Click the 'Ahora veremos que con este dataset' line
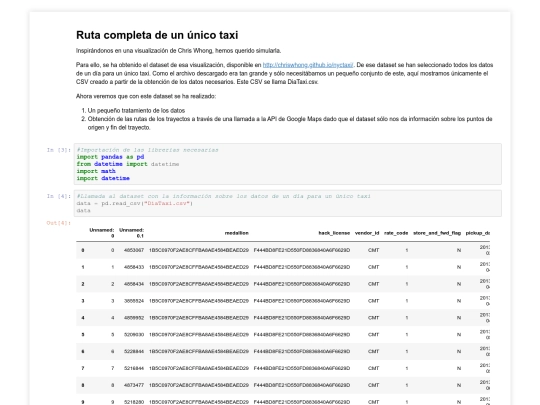This screenshot has height=405, width=540. [146, 96]
